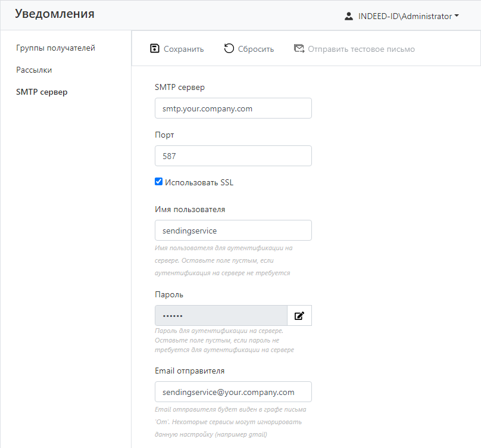Expand the Administrator account dropdown caret
This screenshot has height=448, width=481.
point(457,16)
